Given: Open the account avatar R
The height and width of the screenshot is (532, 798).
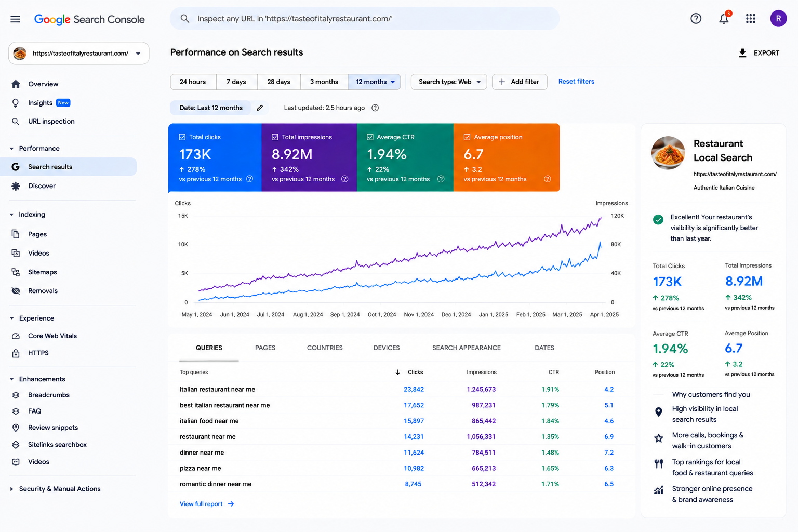Looking at the screenshot, I should [x=778, y=19].
